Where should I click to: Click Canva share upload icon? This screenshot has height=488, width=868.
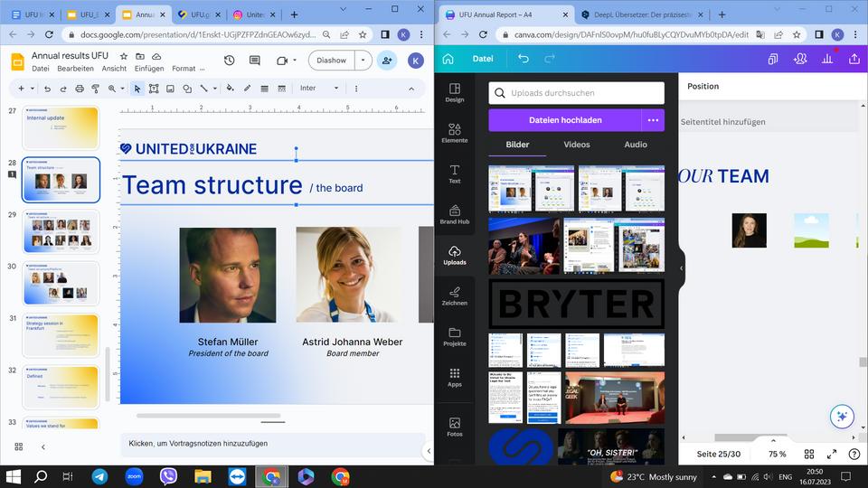point(854,59)
